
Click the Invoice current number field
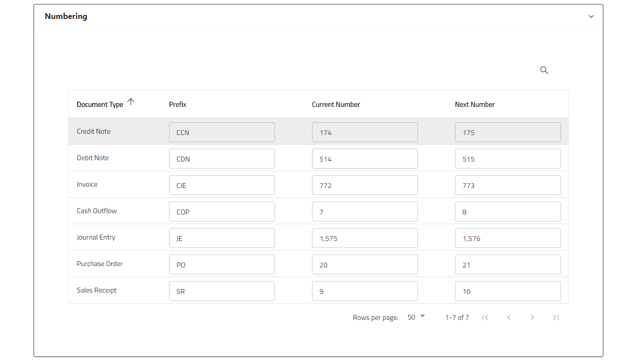365,185
